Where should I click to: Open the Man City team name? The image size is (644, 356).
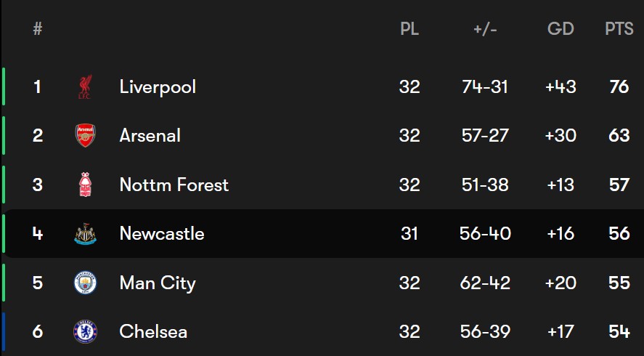click(x=158, y=283)
